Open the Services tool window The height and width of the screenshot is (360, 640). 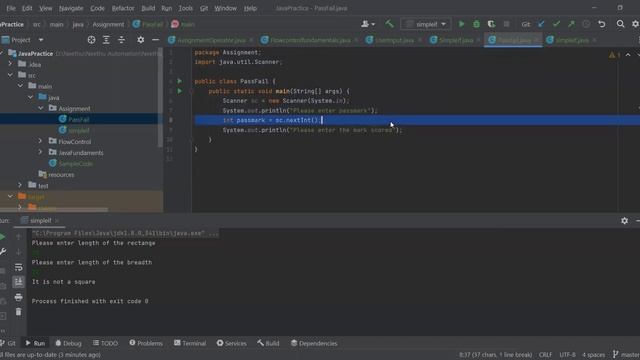(231, 343)
